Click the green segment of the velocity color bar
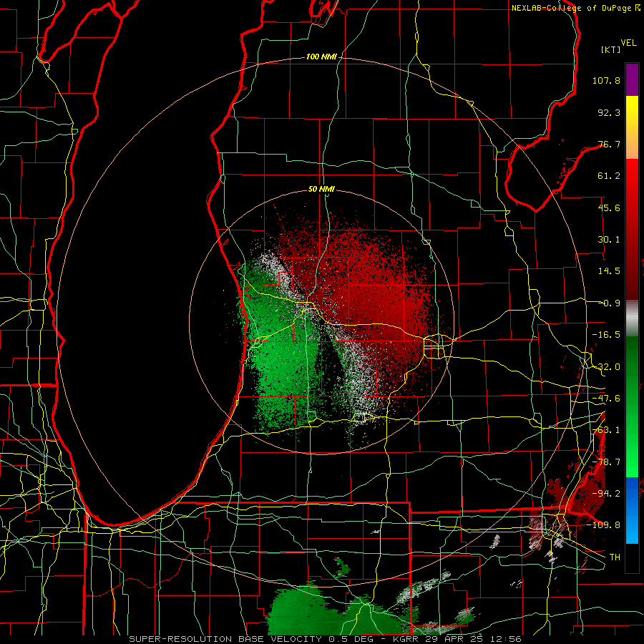The width and height of the screenshot is (644, 644). (x=632, y=406)
